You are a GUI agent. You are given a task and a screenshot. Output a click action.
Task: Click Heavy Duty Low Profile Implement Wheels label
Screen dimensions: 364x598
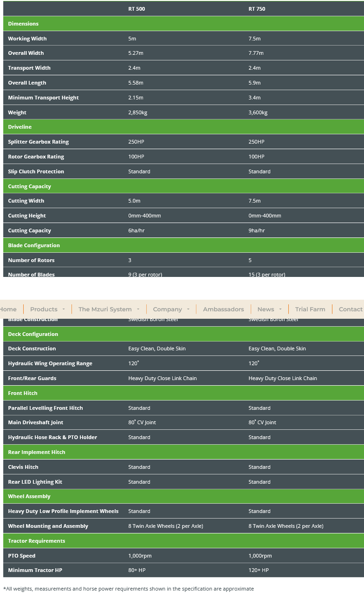pos(63,511)
